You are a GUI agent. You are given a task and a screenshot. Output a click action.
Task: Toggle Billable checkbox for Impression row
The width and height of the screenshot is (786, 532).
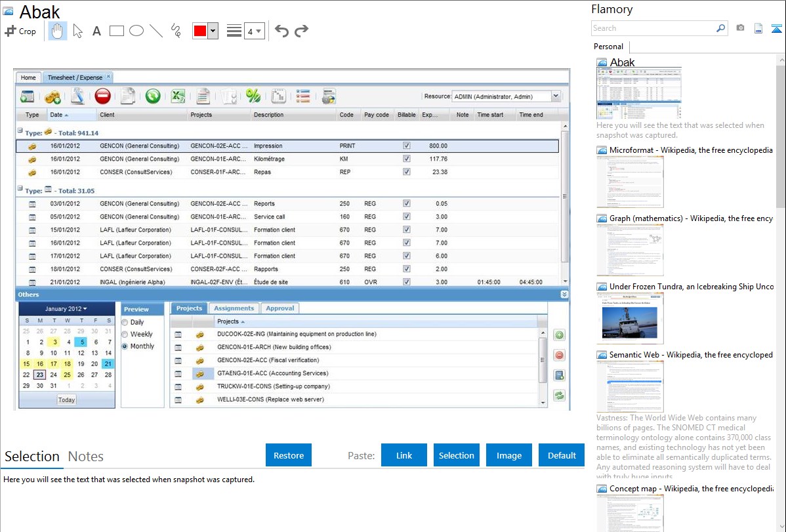pos(407,146)
